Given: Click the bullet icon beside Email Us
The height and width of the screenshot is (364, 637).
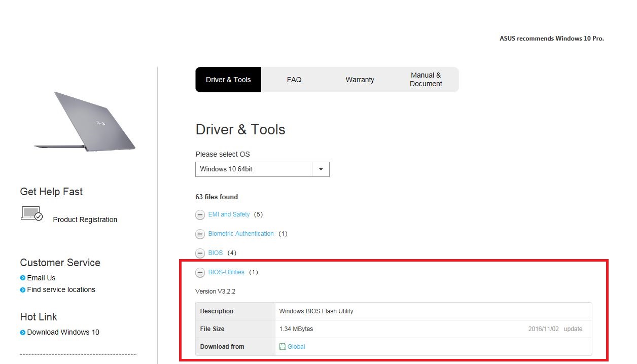Looking at the screenshot, I should pos(23,278).
